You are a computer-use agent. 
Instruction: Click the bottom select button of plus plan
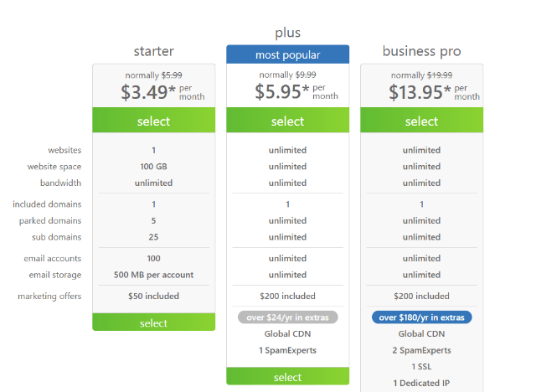[x=288, y=376]
